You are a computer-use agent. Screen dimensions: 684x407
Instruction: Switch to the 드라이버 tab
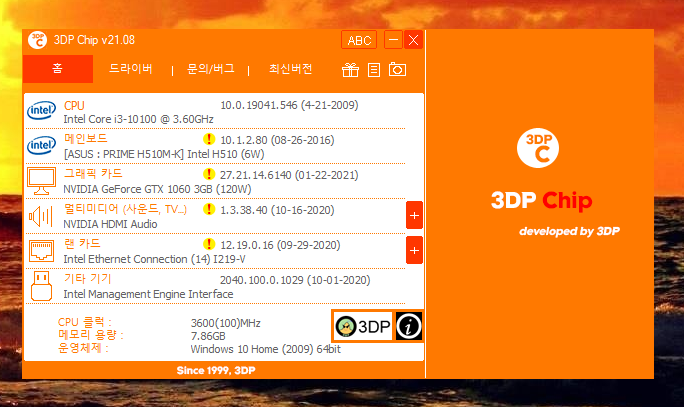[x=130, y=69]
